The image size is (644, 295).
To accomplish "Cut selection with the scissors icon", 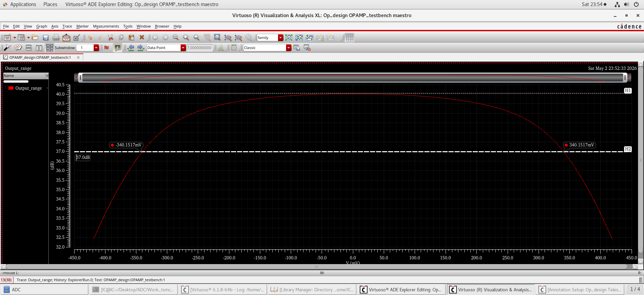I will click(110, 38).
